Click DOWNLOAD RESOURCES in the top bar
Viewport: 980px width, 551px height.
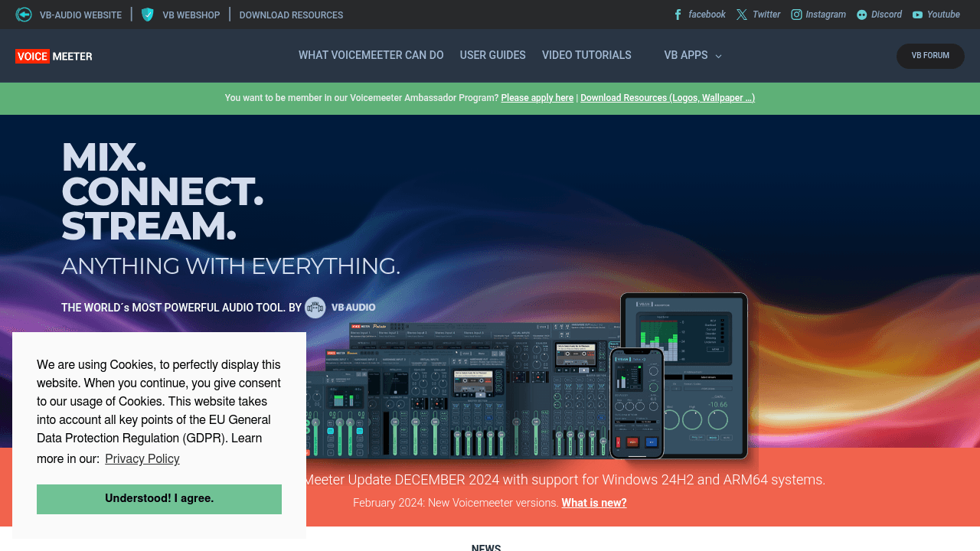pos(291,15)
